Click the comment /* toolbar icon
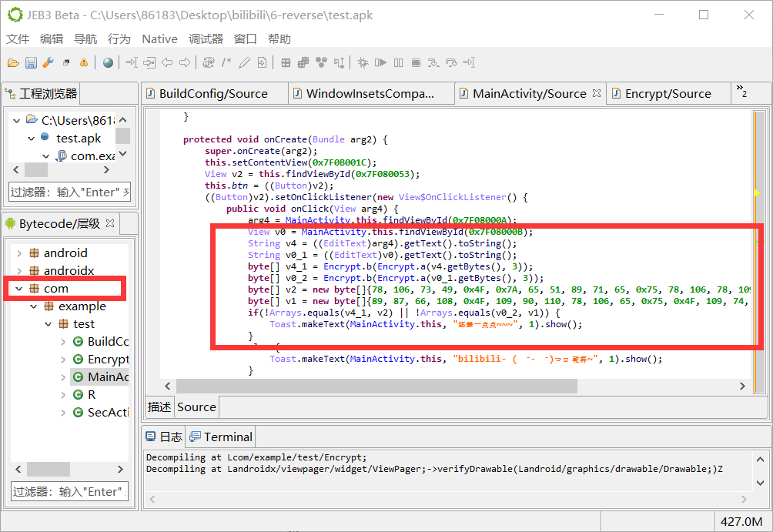The height and width of the screenshot is (532, 773). coord(226,62)
